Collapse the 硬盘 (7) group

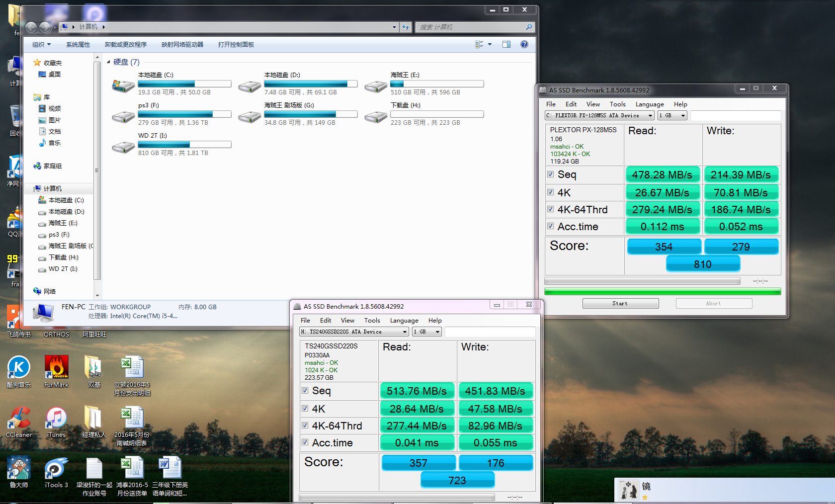tap(109, 62)
